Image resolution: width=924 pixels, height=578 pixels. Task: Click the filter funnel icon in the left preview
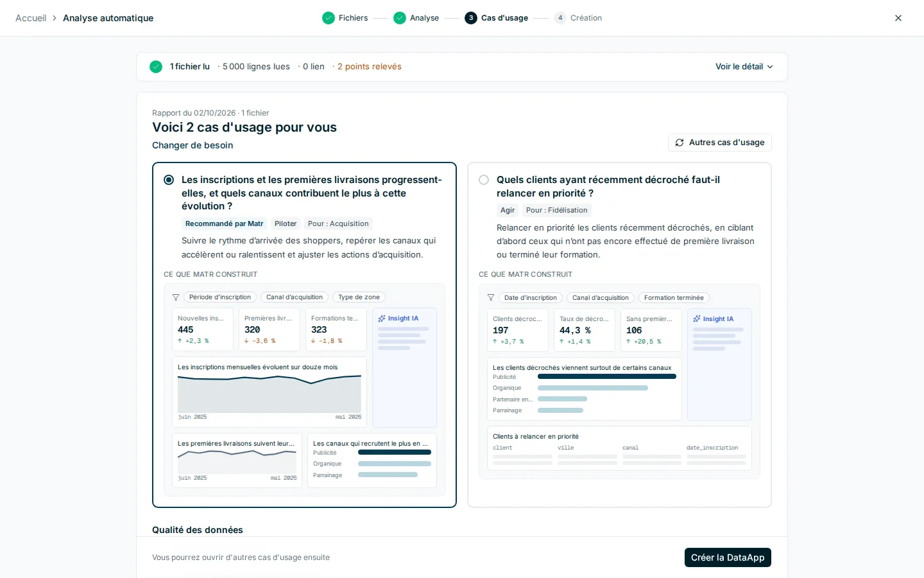click(176, 297)
